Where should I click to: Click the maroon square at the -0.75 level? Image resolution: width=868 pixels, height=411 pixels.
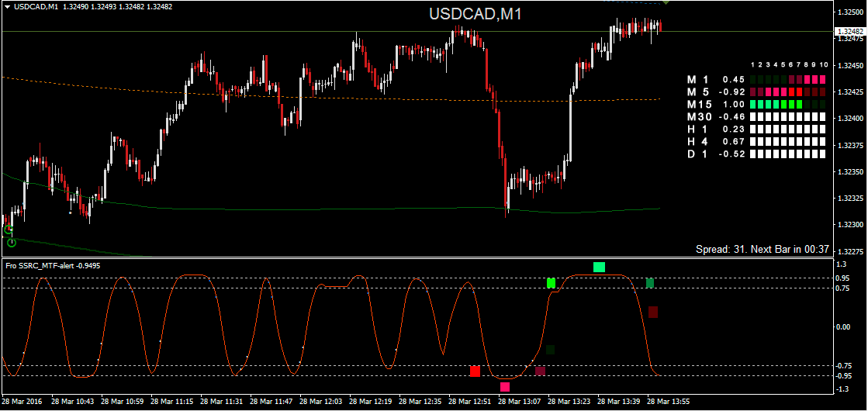(x=541, y=371)
